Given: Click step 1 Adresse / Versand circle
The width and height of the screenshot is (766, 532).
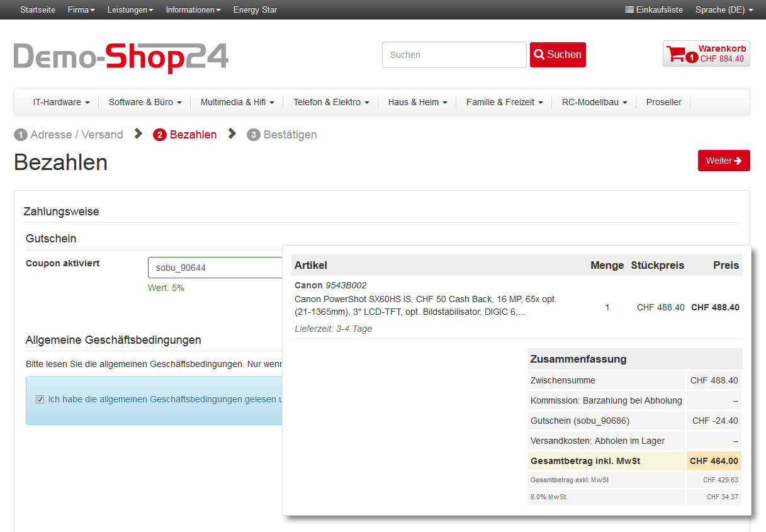Looking at the screenshot, I should point(21,135).
